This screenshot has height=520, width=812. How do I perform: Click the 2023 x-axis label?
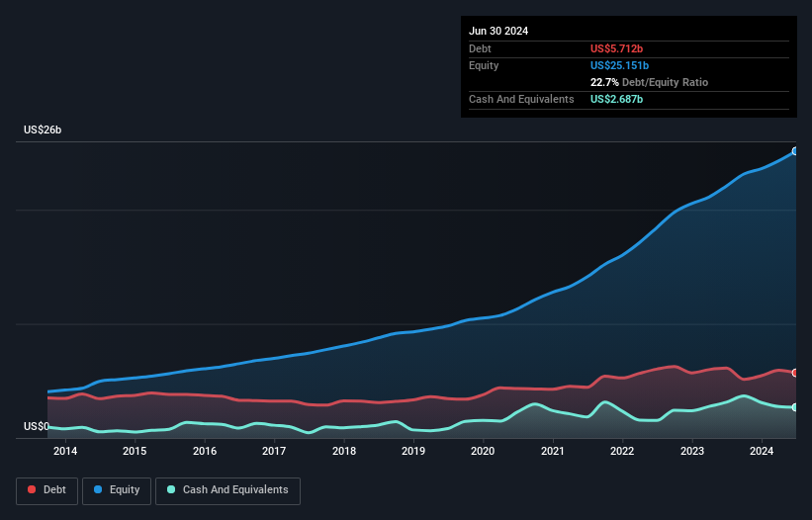click(692, 451)
